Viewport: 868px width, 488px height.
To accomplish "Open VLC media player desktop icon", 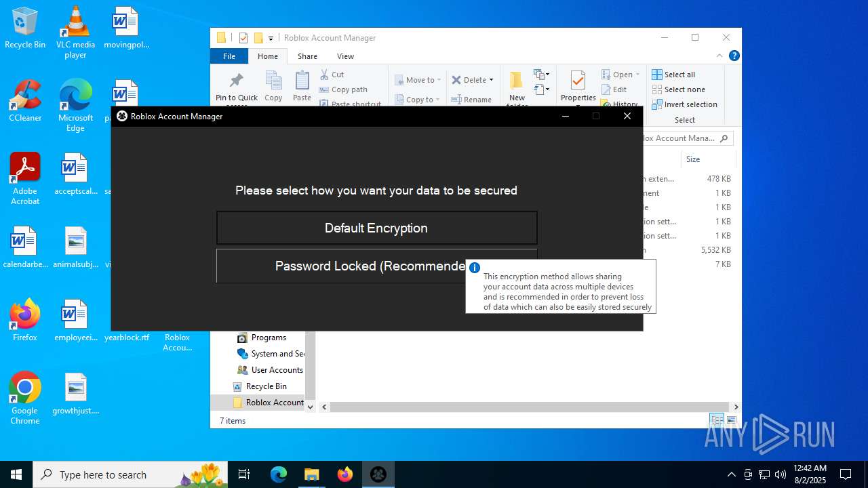I will [x=75, y=33].
